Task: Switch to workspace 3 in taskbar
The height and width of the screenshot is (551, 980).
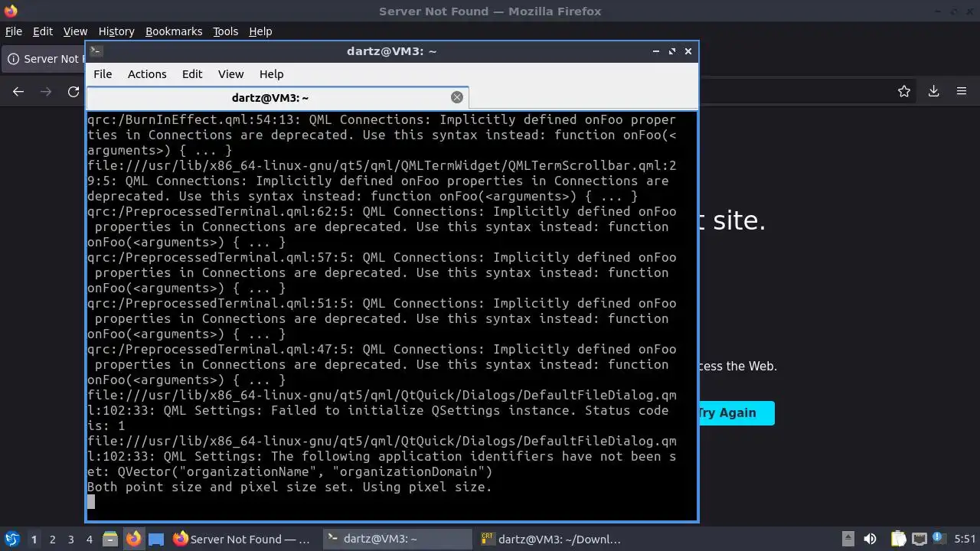Action: click(71, 539)
